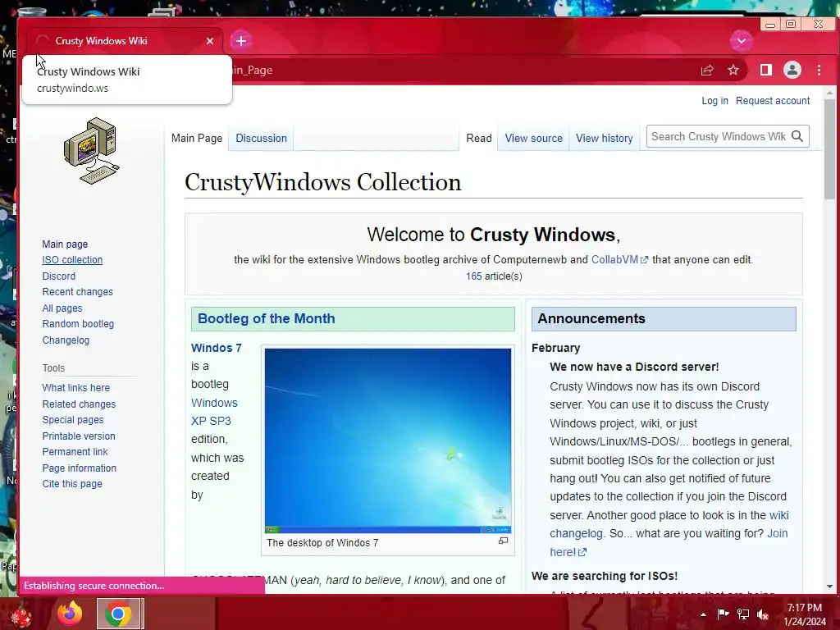Click the scrollbar up arrow
840x630 pixels.
click(829, 93)
